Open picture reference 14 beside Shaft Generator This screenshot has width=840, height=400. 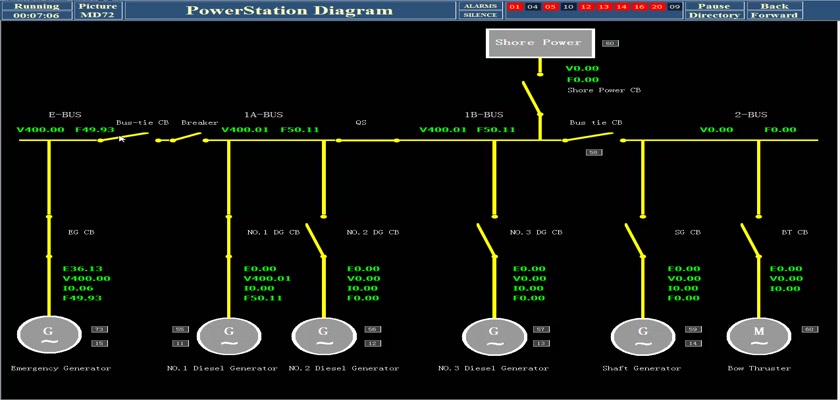[693, 343]
